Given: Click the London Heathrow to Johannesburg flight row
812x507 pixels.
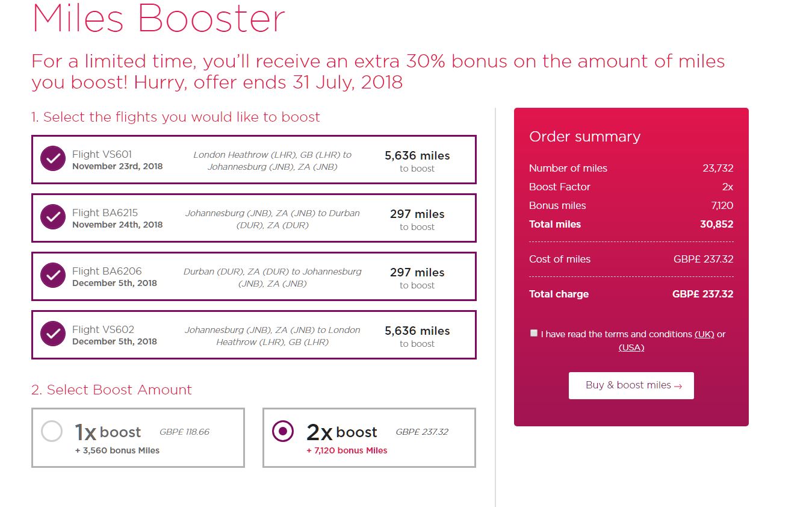Looking at the screenshot, I should click(253, 160).
